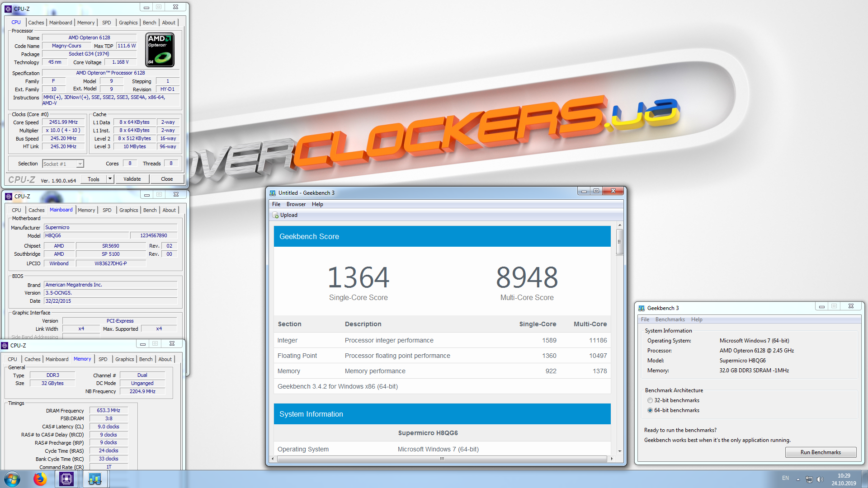Click BIOS date value 32/22/2015
Screen dimensions: 868x488
tap(111, 301)
